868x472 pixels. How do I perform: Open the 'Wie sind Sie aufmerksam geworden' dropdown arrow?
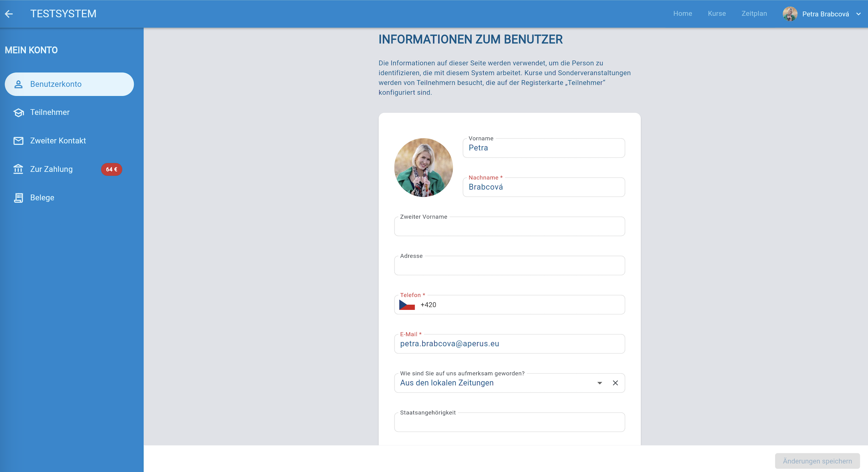pos(599,383)
